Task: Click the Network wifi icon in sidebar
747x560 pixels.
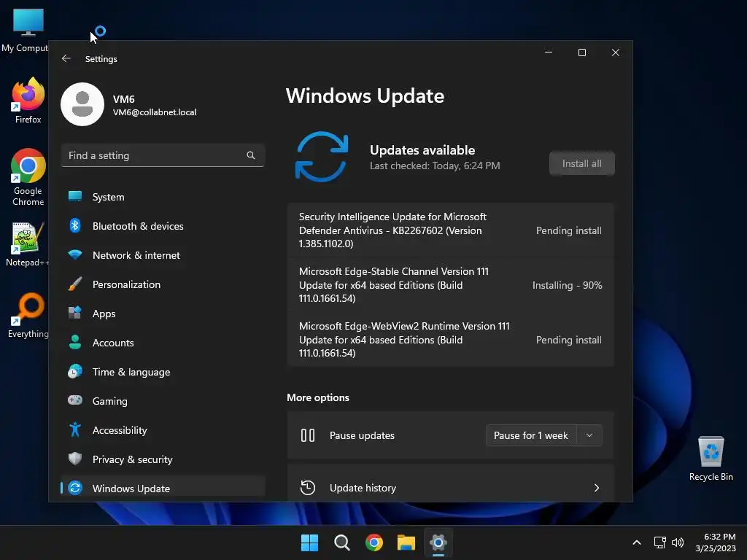Action: coord(75,254)
